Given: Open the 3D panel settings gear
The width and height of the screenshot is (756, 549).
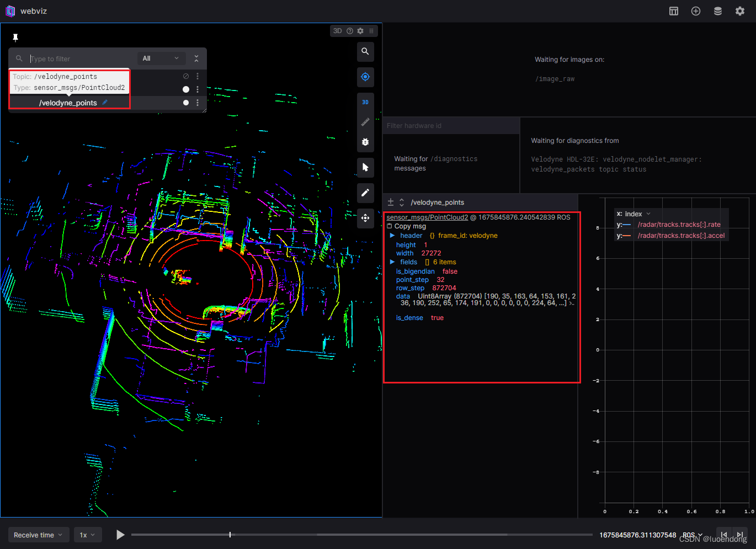Looking at the screenshot, I should [360, 31].
